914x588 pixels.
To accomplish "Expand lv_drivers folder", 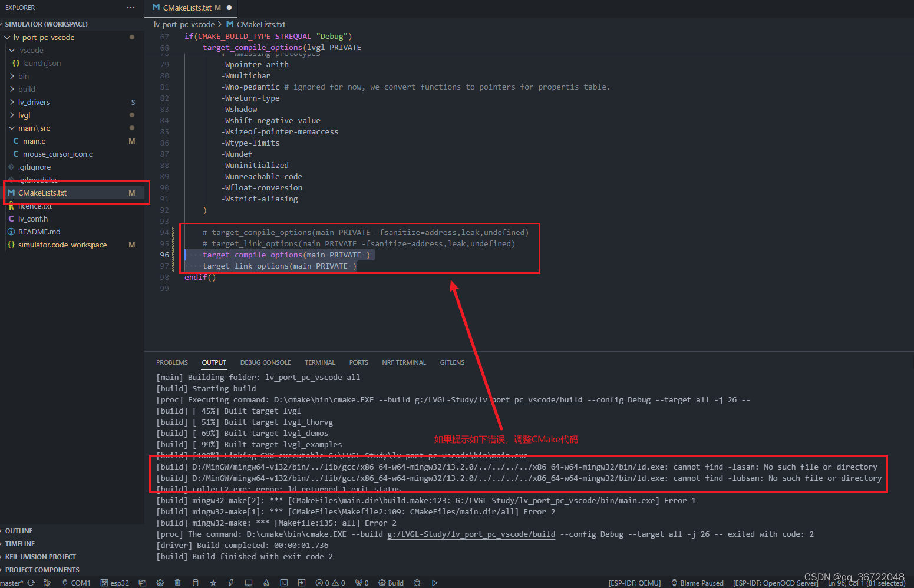I will [x=30, y=102].
